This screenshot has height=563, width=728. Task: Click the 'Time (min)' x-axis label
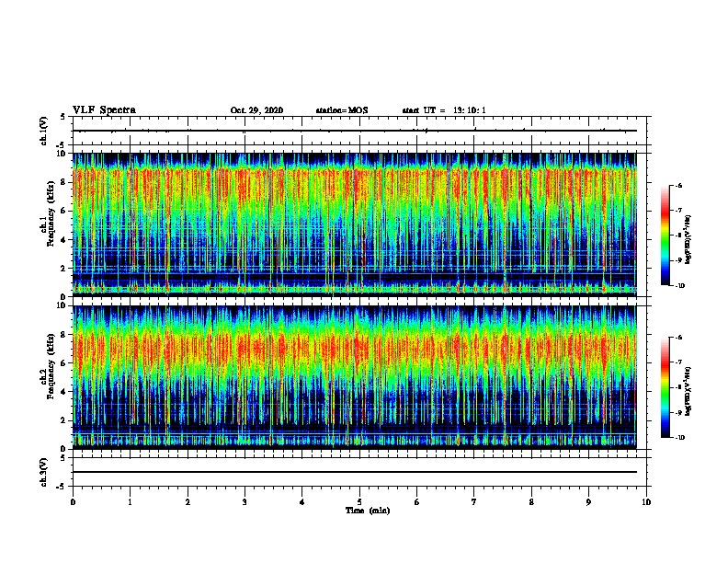click(368, 511)
